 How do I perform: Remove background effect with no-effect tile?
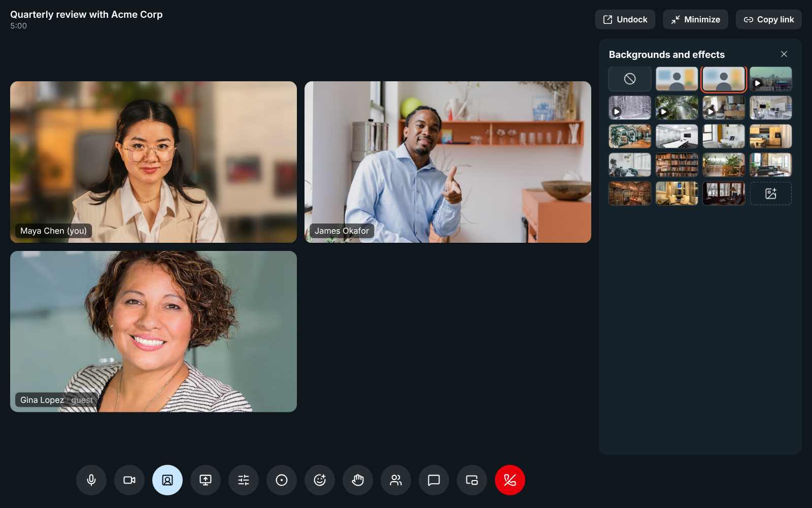[x=630, y=79]
